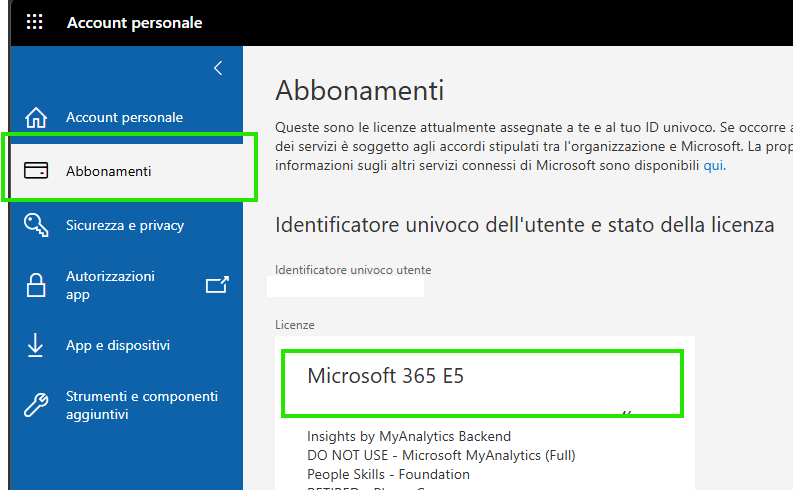Follow the 'qui' link in the description
The height and width of the screenshot is (490, 793).
[714, 165]
